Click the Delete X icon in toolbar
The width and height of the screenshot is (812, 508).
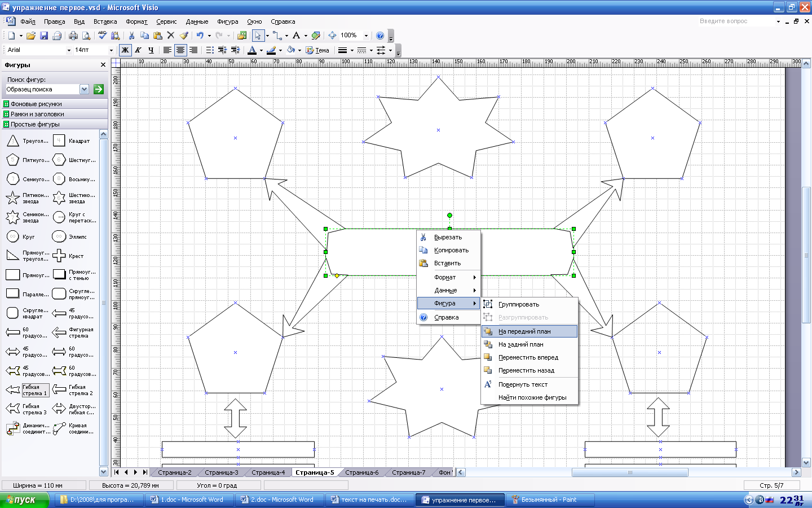170,36
